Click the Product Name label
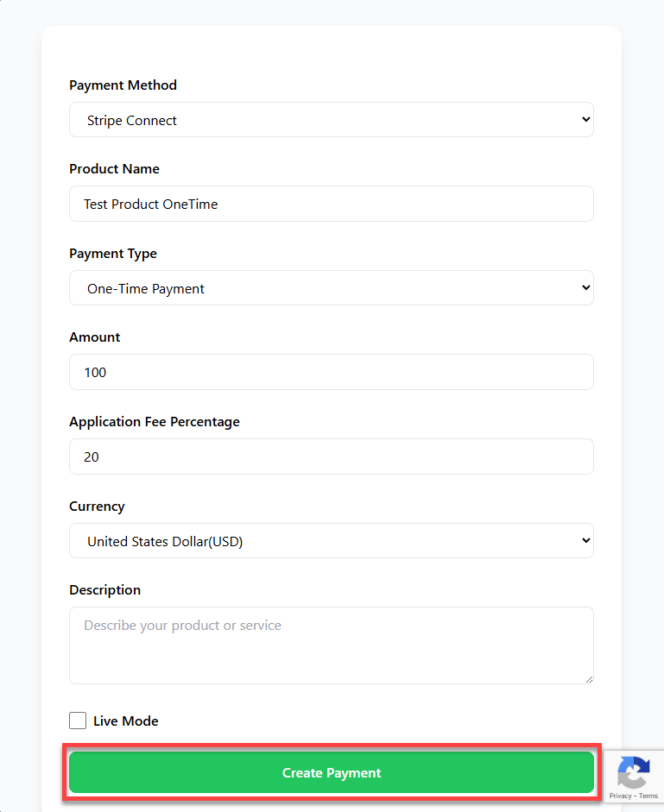This screenshot has height=812, width=664. point(114,169)
